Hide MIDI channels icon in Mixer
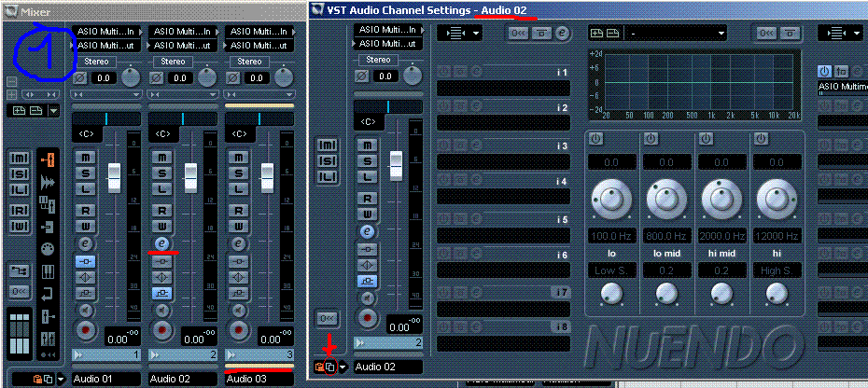This screenshot has height=388, width=868. [x=48, y=250]
